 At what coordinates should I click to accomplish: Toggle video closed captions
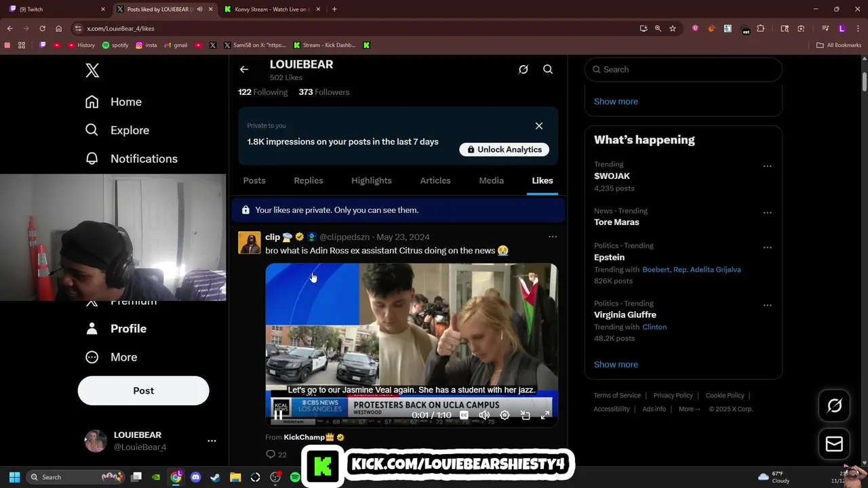[464, 415]
